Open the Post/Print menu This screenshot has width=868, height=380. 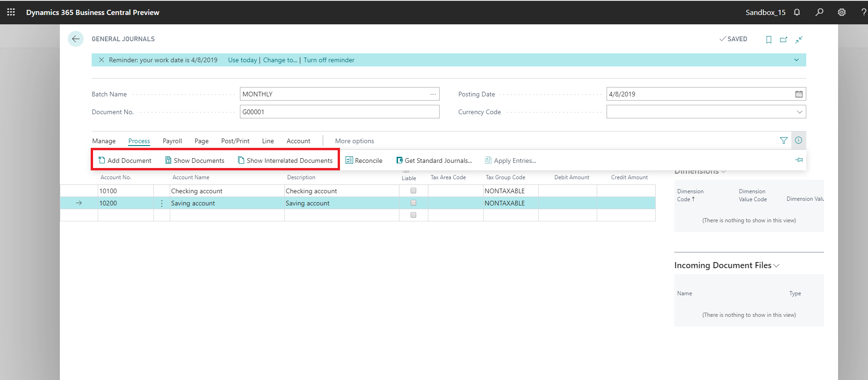pos(235,141)
